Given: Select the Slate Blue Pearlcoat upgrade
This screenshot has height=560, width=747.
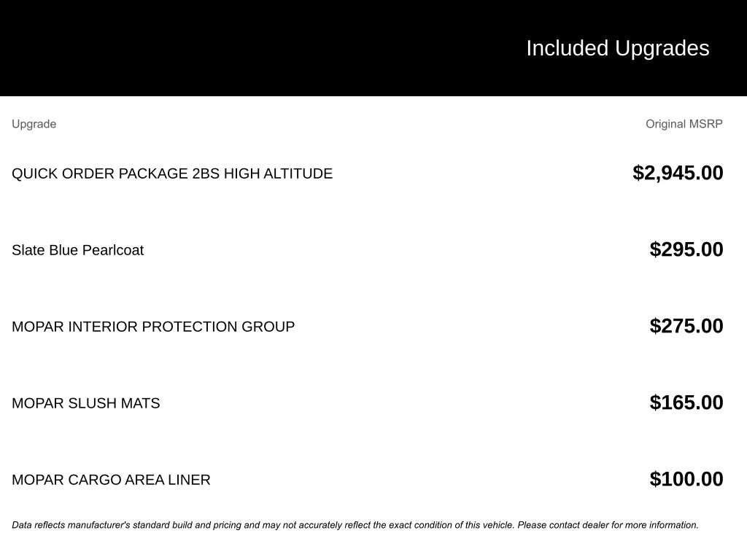Looking at the screenshot, I should pos(77,250).
